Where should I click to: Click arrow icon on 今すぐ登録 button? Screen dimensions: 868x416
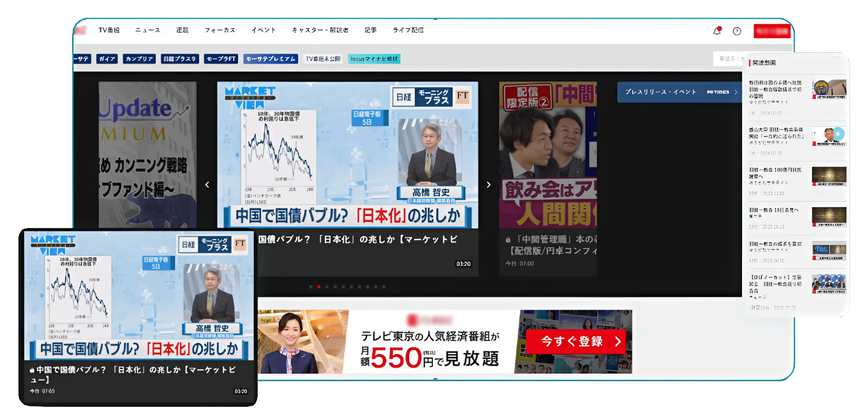(x=617, y=342)
